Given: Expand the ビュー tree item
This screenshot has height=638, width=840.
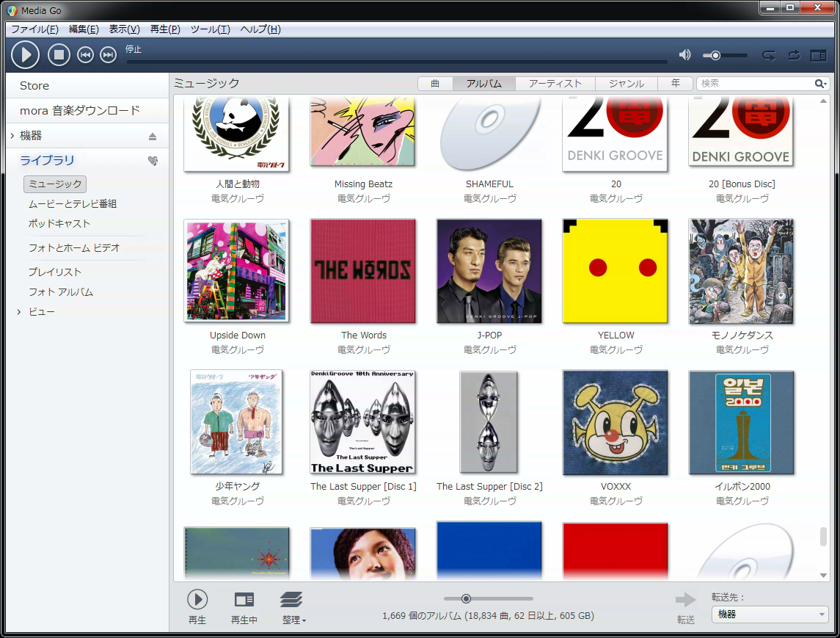Looking at the screenshot, I should pyautogui.click(x=19, y=312).
